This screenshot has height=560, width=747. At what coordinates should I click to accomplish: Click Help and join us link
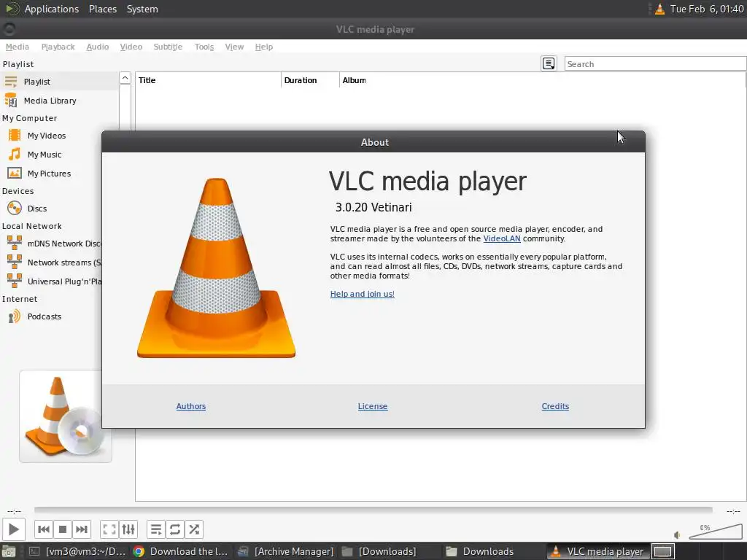(x=362, y=294)
